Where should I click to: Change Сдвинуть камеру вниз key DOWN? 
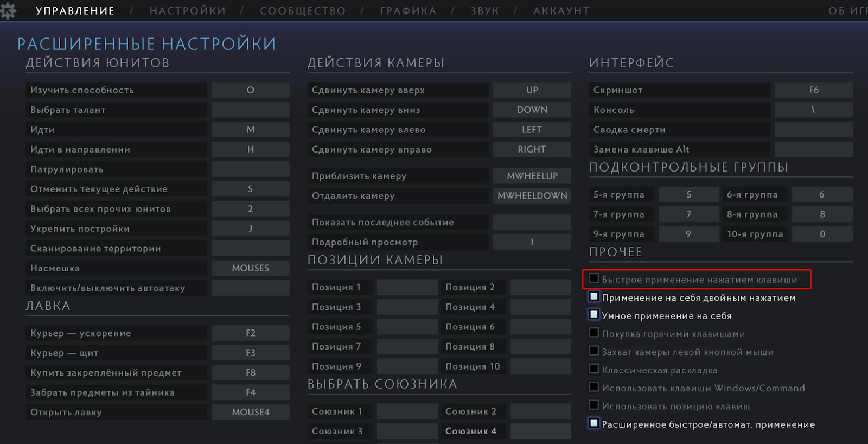(x=532, y=110)
